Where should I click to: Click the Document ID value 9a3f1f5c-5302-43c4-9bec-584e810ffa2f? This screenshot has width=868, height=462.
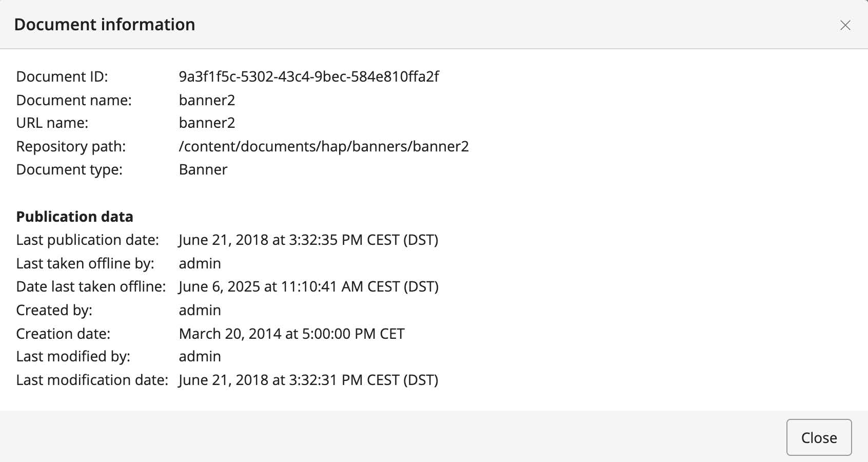click(x=309, y=76)
